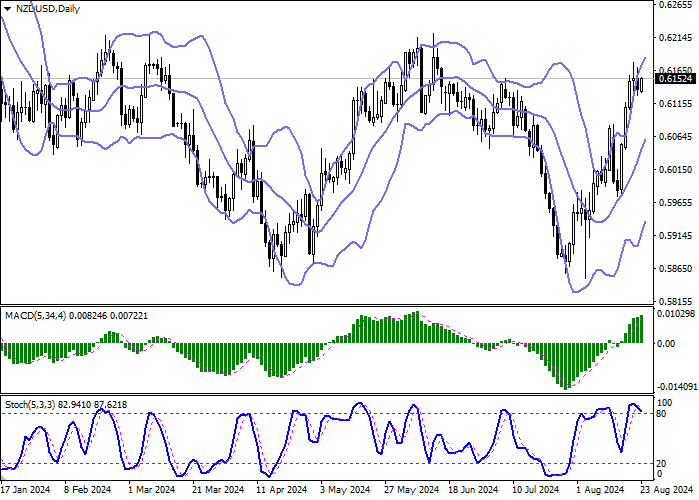Click the 1 Aug 2024 date label

tap(600, 490)
